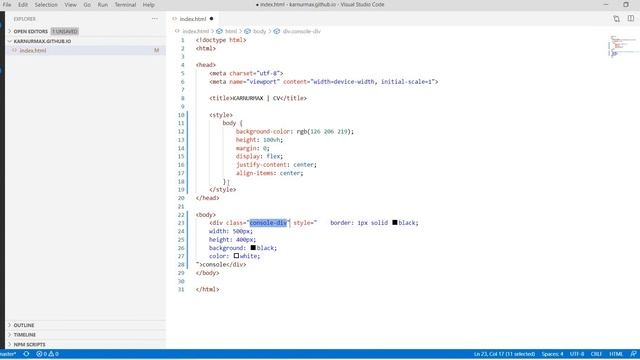Click the meta viewport line
Viewport: 640px width, 360px height.
pyautogui.click(x=324, y=82)
